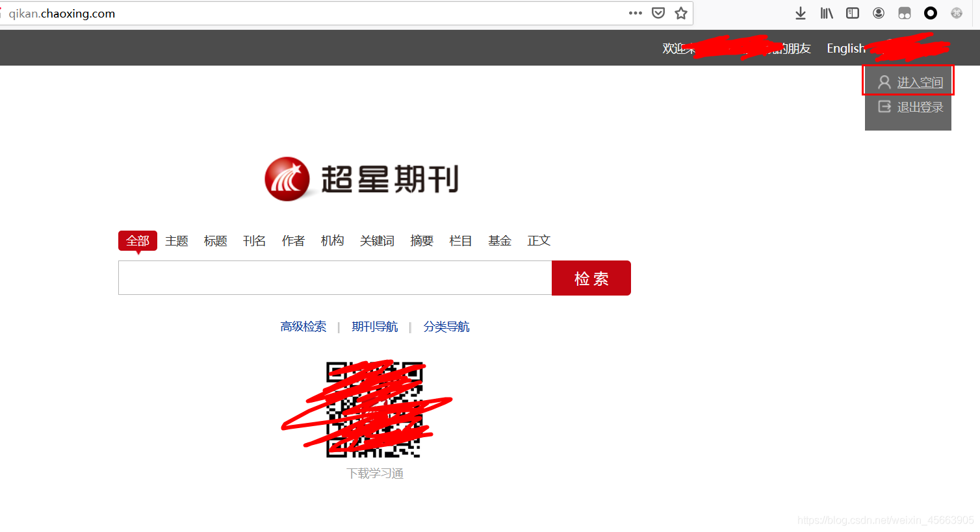The width and height of the screenshot is (980, 532).
Task: Click the 下载学习通 caption text
Action: (x=375, y=474)
